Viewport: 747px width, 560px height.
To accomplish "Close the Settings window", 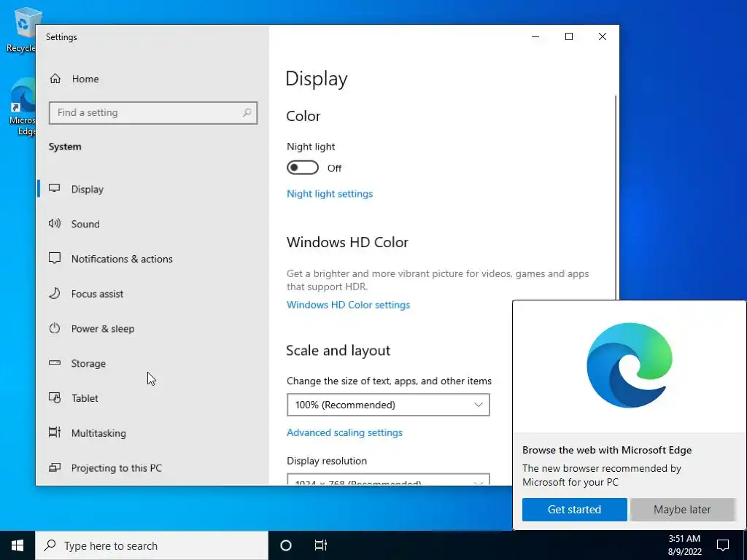I will pos(602,36).
